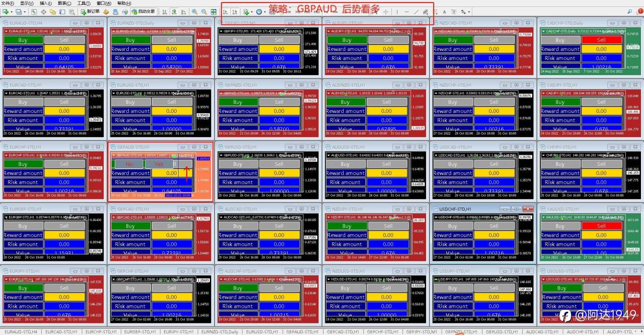
Task: Switch to AUDCAD-STD,H1 bottom tab
Action: 542,332
